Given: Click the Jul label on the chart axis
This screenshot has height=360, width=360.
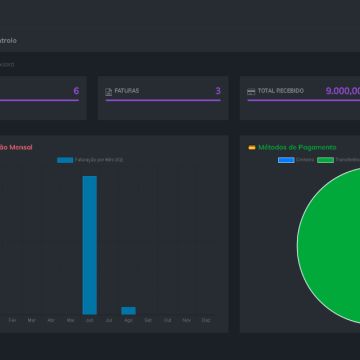Looking at the screenshot, I should click(109, 320).
